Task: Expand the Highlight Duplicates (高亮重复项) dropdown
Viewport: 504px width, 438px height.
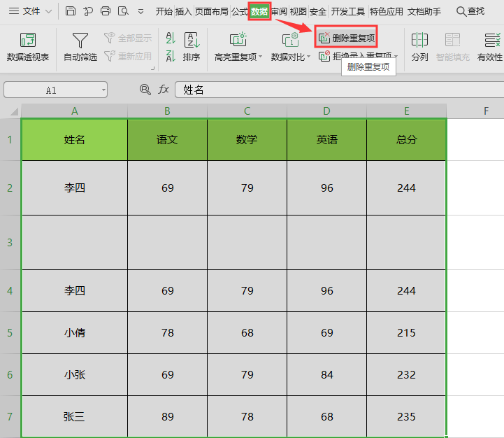Action: [260, 57]
